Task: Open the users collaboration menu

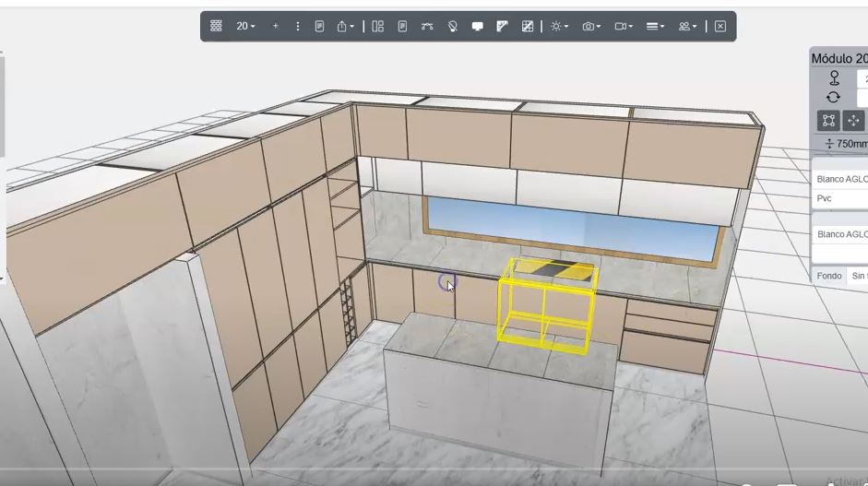Action: (687, 27)
